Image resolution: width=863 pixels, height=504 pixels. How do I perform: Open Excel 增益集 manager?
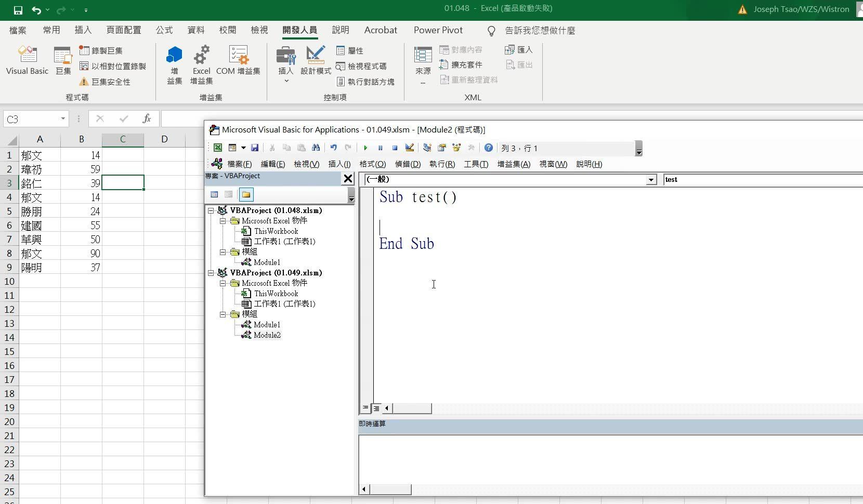click(201, 65)
